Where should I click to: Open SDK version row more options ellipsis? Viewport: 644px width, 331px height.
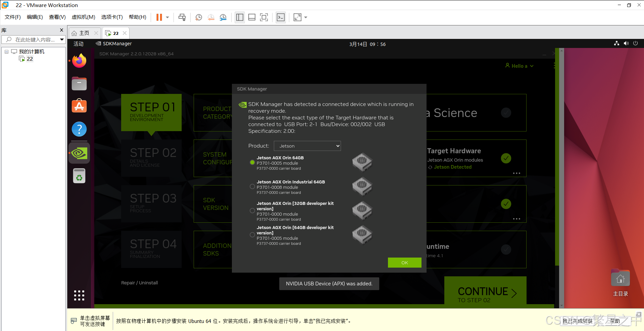pos(516,219)
